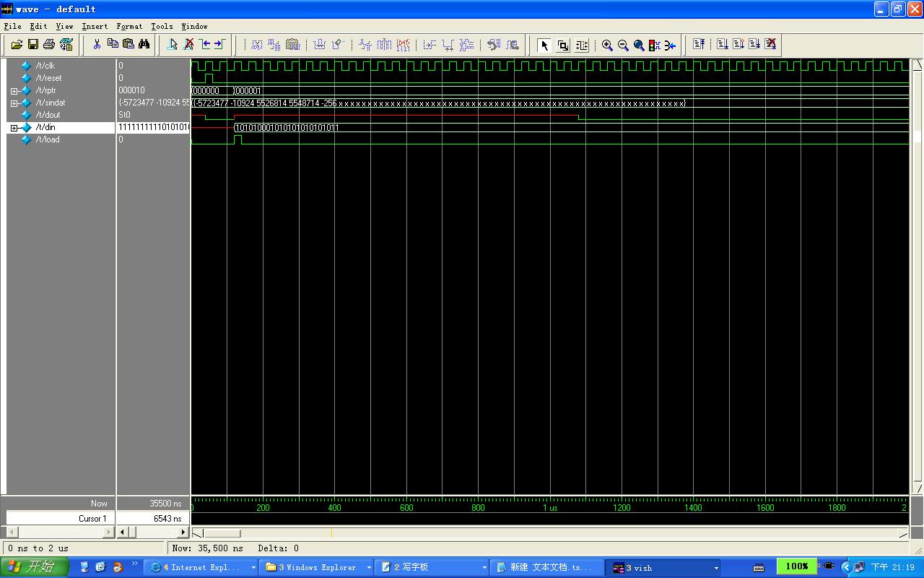Expand the /t/din signal bus
The image size is (924, 578).
point(14,128)
